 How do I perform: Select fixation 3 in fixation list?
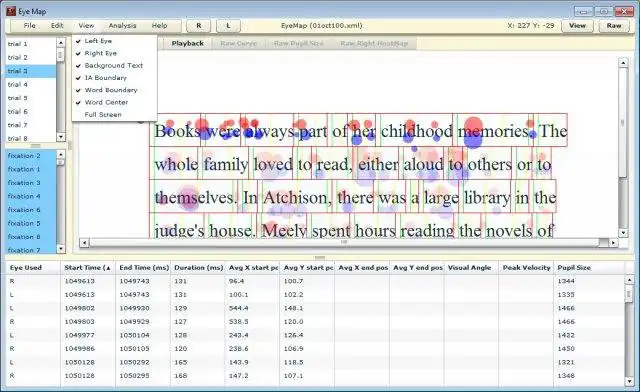[31, 183]
